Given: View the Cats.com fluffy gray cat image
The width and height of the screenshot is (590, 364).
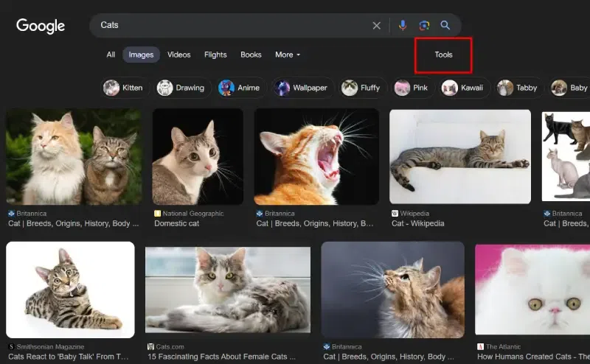Looking at the screenshot, I should tap(228, 290).
